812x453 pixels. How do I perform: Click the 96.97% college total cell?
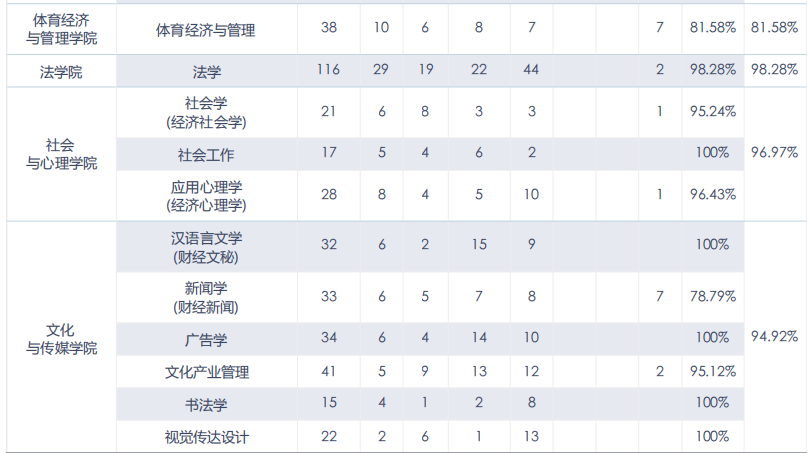tap(774, 152)
